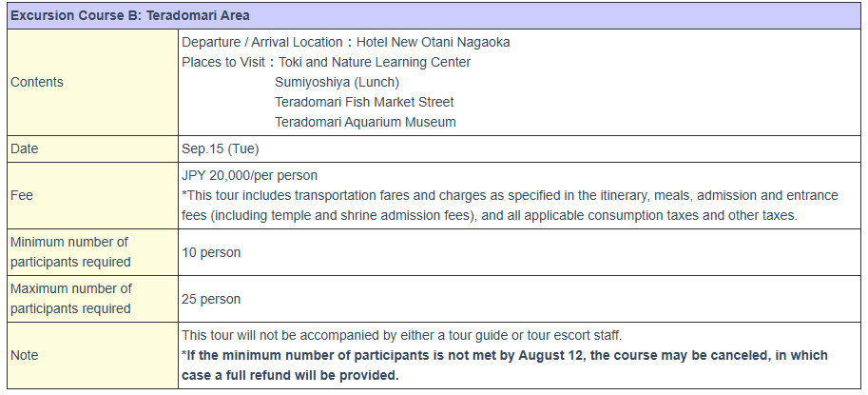868x395 pixels.
Task: Select the Contents row label
Action: 37,82
